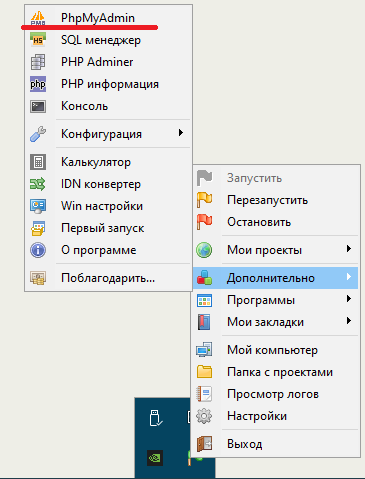Screen dimensions: 365x479
Task: Expand the Конфигурация submenu arrow
Action: click(x=181, y=133)
